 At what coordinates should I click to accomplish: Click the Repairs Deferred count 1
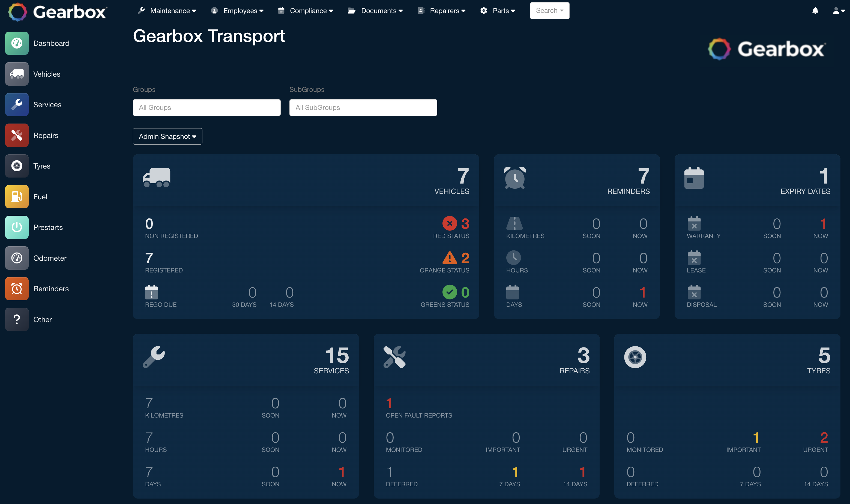pos(390,472)
